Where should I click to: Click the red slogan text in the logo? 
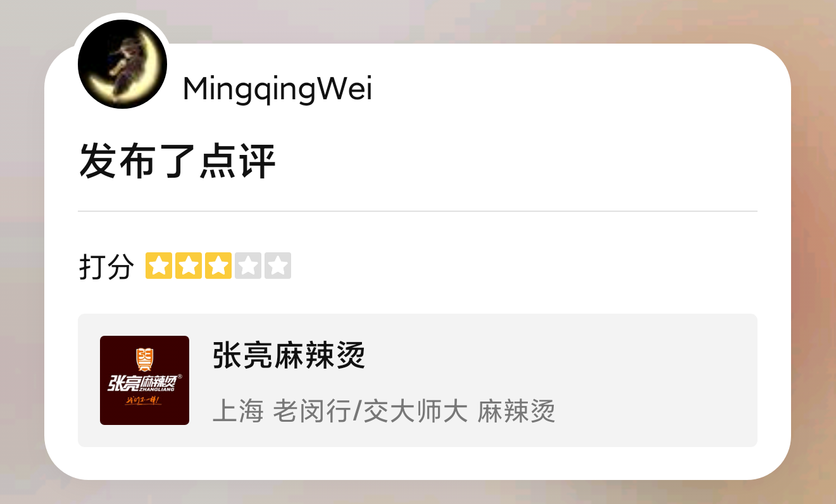pyautogui.click(x=144, y=400)
